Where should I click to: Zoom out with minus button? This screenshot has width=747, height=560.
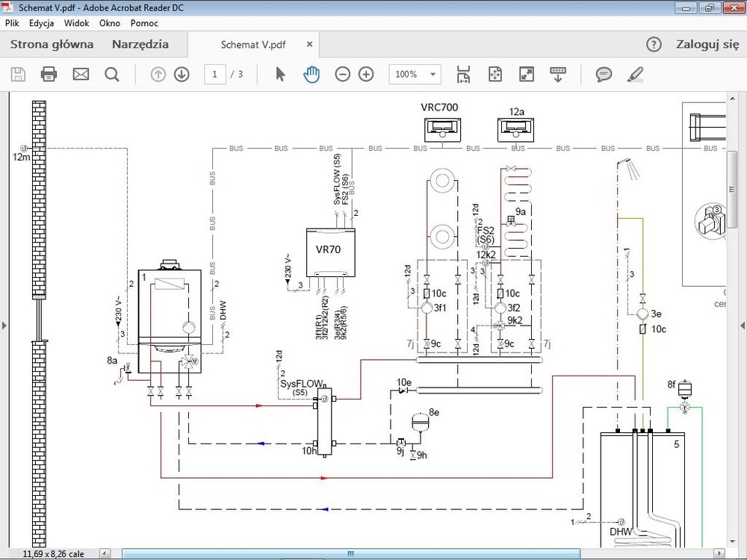pos(342,74)
